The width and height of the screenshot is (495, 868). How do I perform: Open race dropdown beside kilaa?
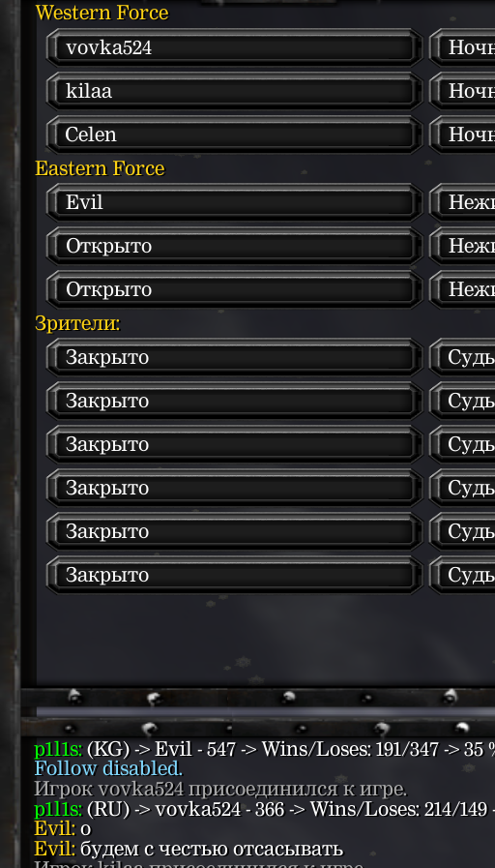coord(462,91)
